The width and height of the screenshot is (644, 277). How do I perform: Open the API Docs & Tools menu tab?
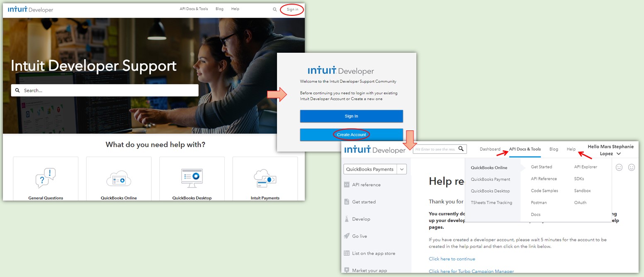(x=525, y=149)
